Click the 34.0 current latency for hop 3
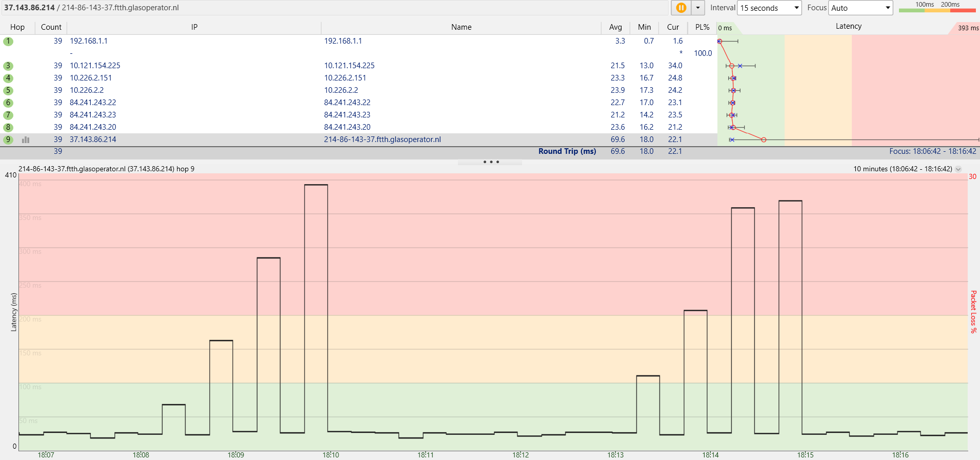 [x=675, y=66]
